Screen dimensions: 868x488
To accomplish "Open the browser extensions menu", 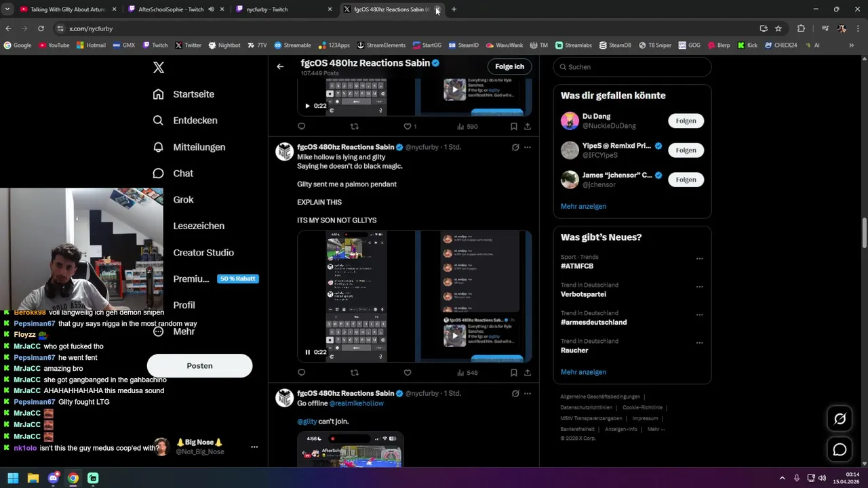I will tap(801, 28).
